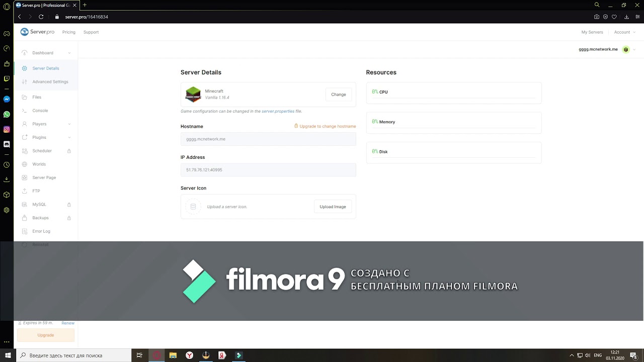This screenshot has width=644, height=362.
Task: Open Pricing in top navigation
Action: [69, 32]
